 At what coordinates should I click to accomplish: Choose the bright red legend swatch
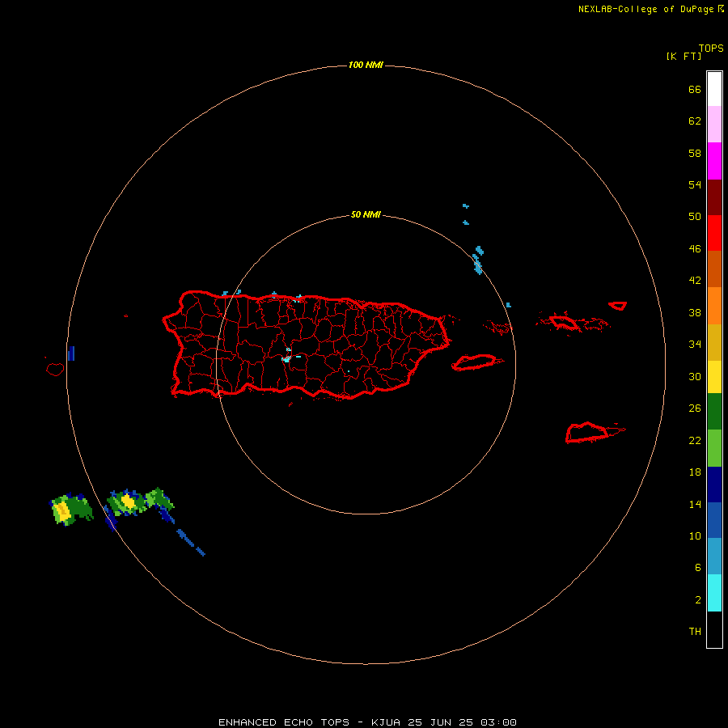714,233
